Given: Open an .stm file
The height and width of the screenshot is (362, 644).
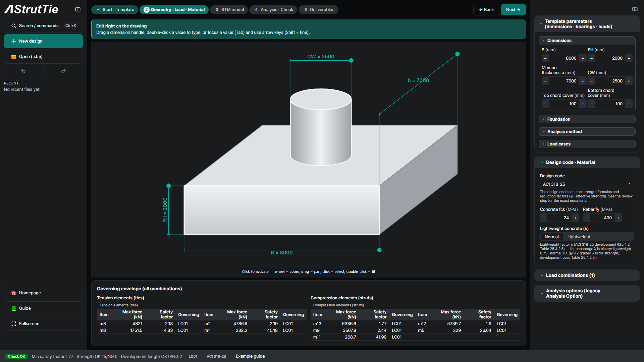Looking at the screenshot, I should coord(43,57).
